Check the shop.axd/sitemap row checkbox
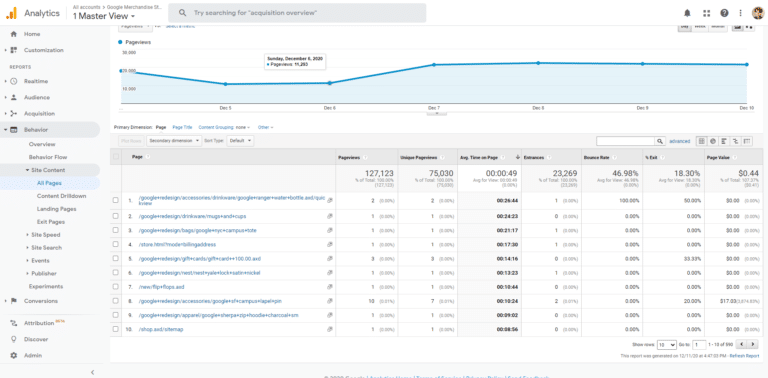The height and width of the screenshot is (378, 768). click(116, 330)
